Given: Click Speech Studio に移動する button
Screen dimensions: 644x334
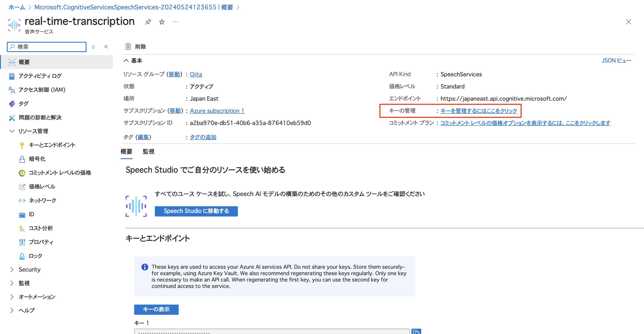Looking at the screenshot, I should tap(196, 211).
